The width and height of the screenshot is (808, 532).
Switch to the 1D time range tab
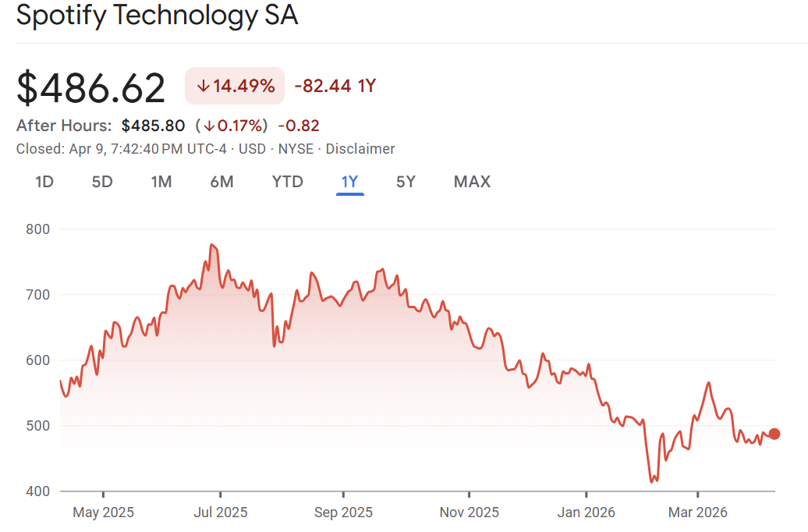click(44, 182)
